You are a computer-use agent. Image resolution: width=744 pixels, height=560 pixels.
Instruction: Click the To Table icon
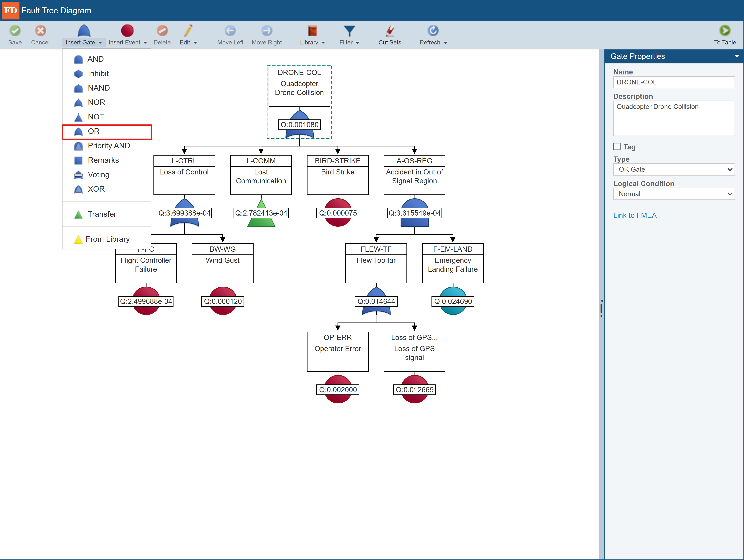725,31
